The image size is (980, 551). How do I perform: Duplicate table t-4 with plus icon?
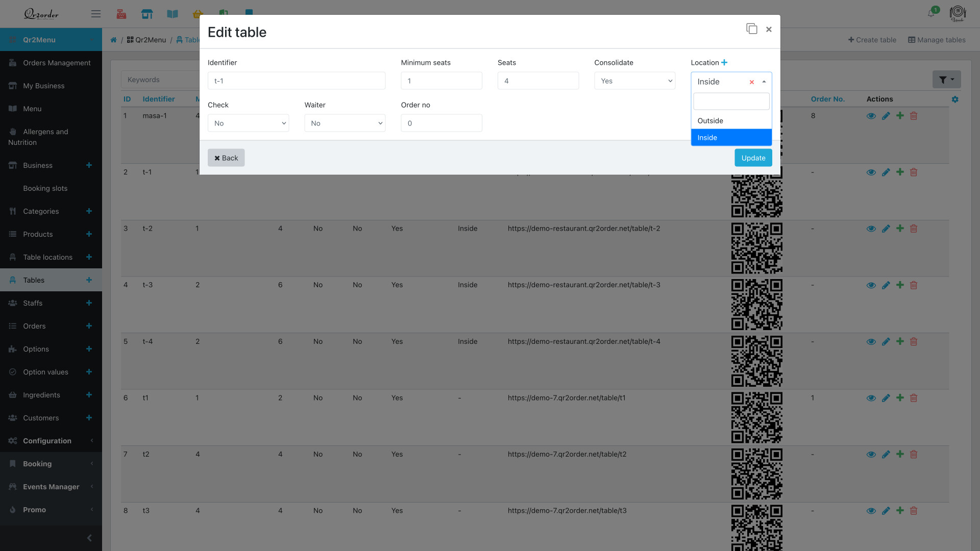click(900, 341)
